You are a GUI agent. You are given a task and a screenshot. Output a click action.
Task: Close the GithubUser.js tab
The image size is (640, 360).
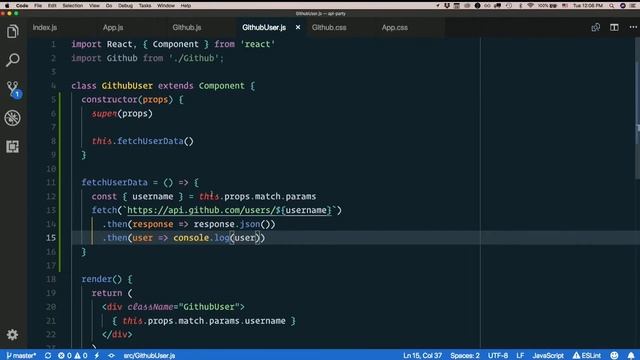(298, 27)
